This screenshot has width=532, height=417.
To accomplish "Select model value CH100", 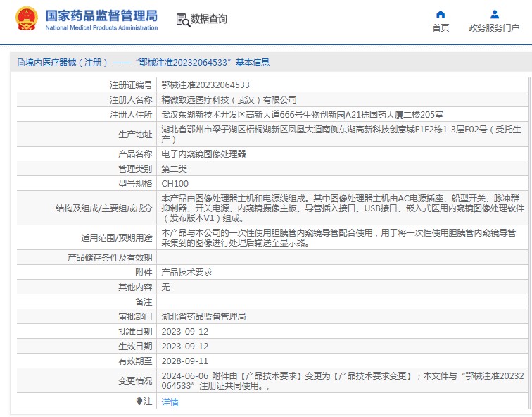I will click(175, 184).
